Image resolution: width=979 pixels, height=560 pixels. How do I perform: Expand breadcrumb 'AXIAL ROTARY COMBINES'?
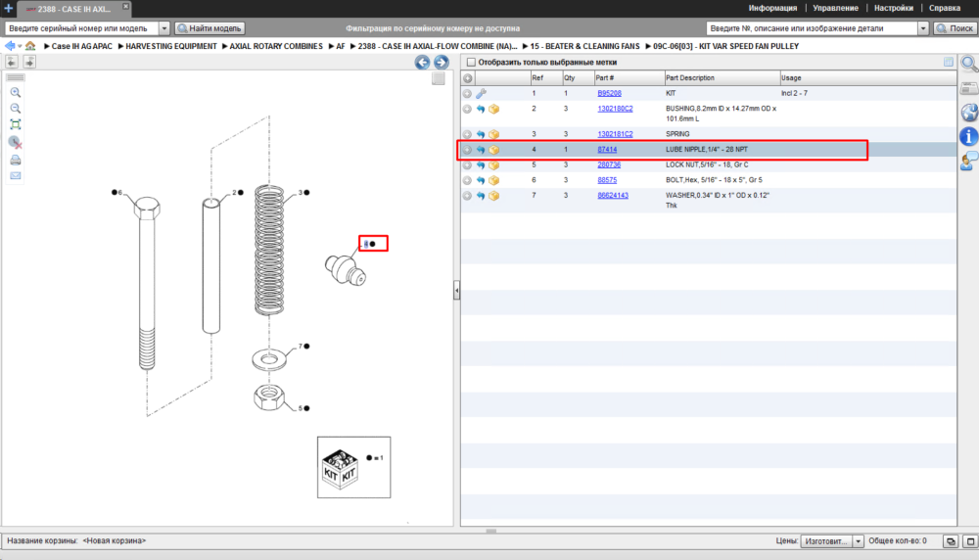(x=225, y=46)
